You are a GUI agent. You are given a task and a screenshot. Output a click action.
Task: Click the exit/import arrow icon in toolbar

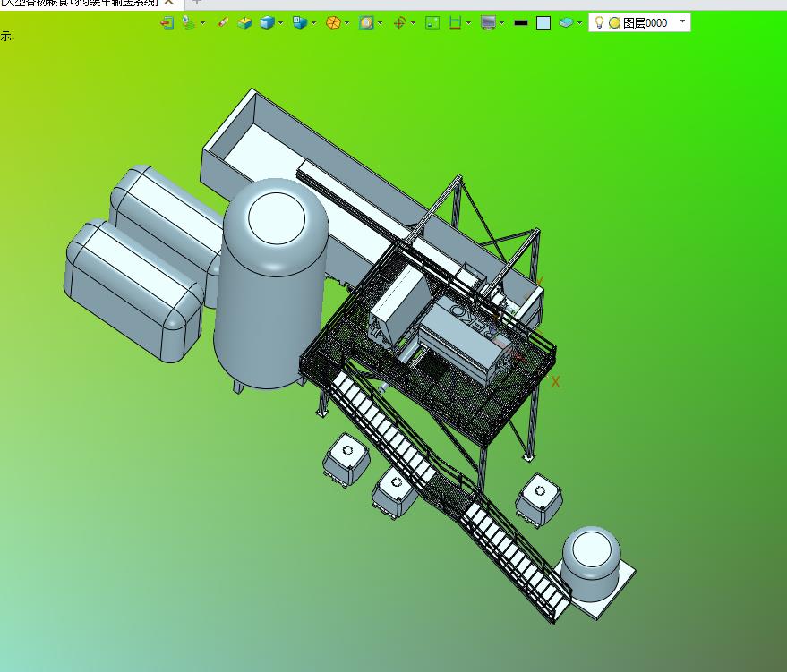click(x=167, y=22)
